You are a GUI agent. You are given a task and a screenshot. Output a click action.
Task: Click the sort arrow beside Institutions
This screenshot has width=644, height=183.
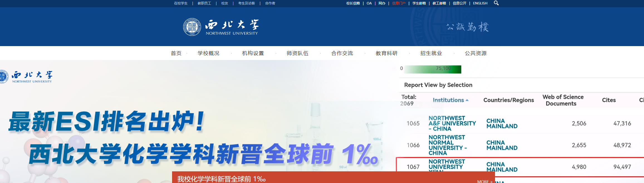(x=467, y=100)
